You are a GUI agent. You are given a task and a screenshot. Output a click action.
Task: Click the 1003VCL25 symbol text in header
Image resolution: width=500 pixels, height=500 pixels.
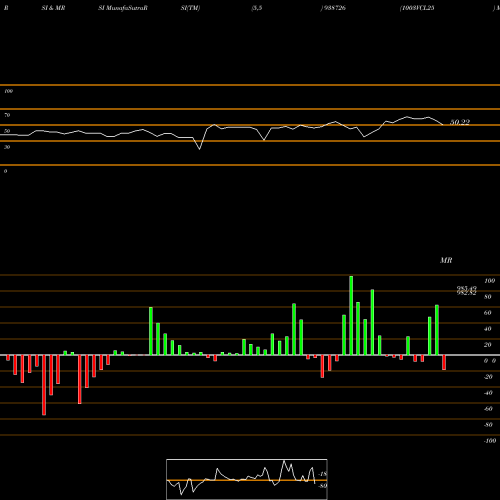[x=417, y=8]
